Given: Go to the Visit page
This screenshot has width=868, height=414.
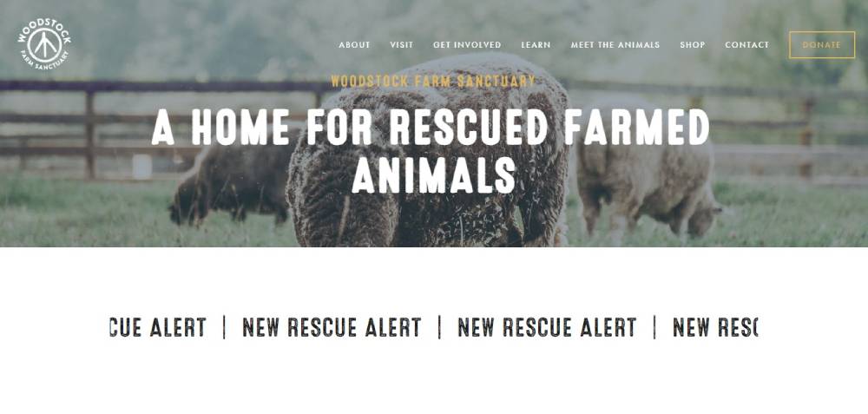Looking at the screenshot, I should tap(401, 45).
